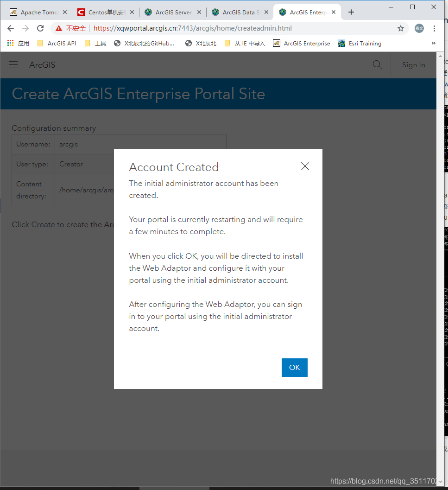The height and width of the screenshot is (490, 448).
Task: Maximize the Chrome window
Action: pos(412,7)
